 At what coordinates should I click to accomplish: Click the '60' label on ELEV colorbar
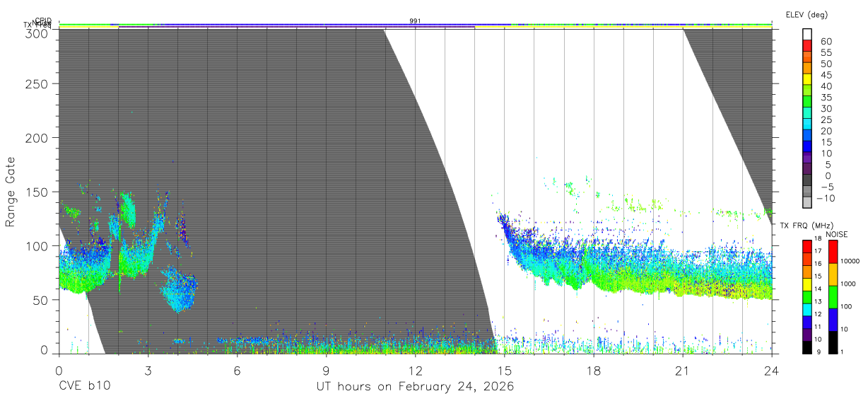click(x=826, y=42)
